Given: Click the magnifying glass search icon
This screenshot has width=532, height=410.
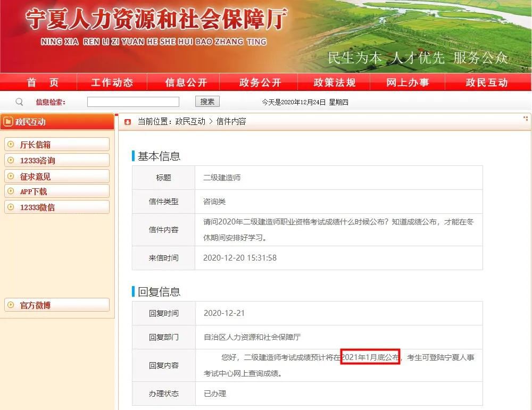Looking at the screenshot, I should [x=19, y=101].
